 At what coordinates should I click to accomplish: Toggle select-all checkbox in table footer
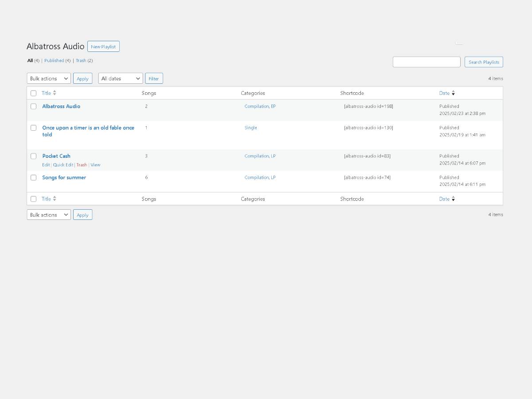(x=33, y=199)
